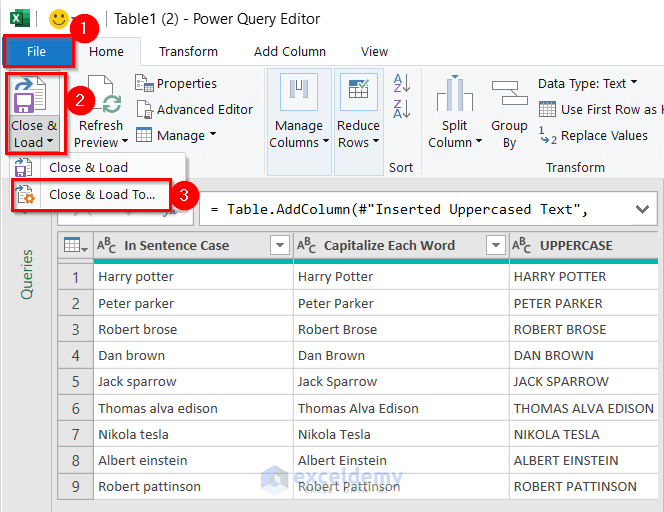Screen dimensions: 664x512
Task: Expand the formula bar
Action: coord(640,209)
